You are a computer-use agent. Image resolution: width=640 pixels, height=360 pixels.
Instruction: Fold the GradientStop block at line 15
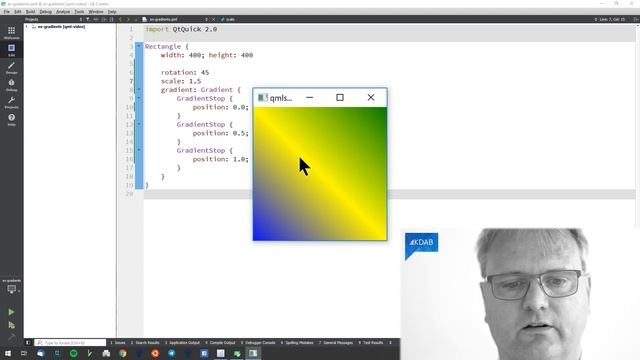click(139, 150)
